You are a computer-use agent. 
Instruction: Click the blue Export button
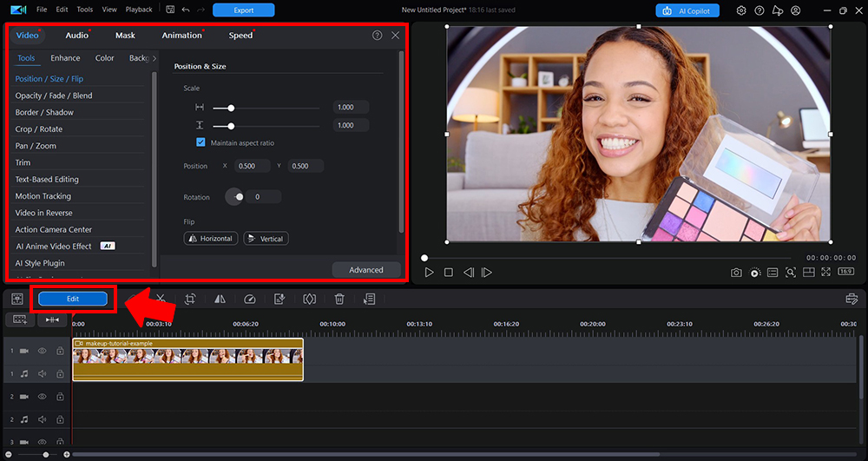[243, 10]
